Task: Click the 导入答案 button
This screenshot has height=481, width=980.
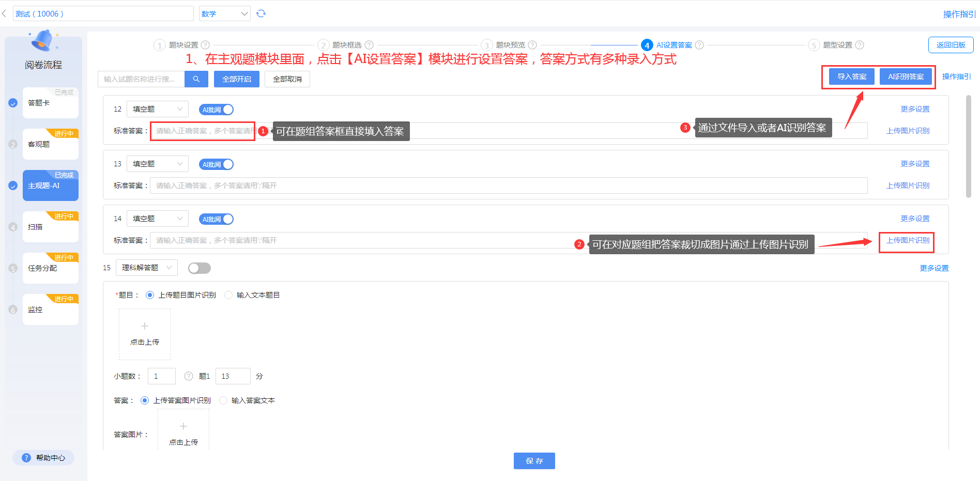Action: coord(852,76)
